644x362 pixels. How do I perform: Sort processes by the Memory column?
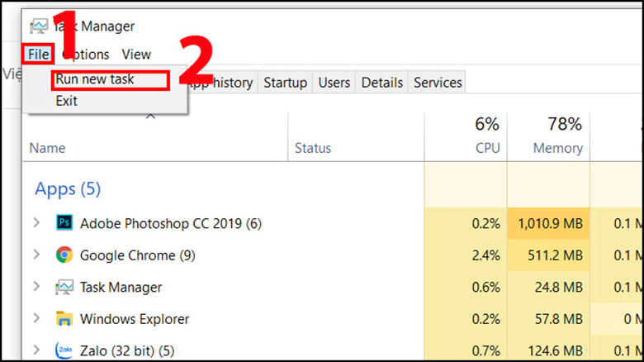(x=557, y=148)
